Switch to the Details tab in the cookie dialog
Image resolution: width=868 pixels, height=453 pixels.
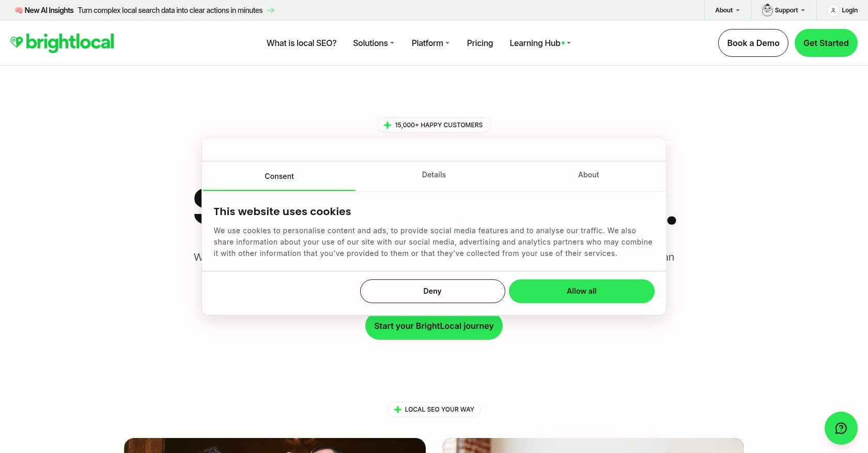(433, 175)
